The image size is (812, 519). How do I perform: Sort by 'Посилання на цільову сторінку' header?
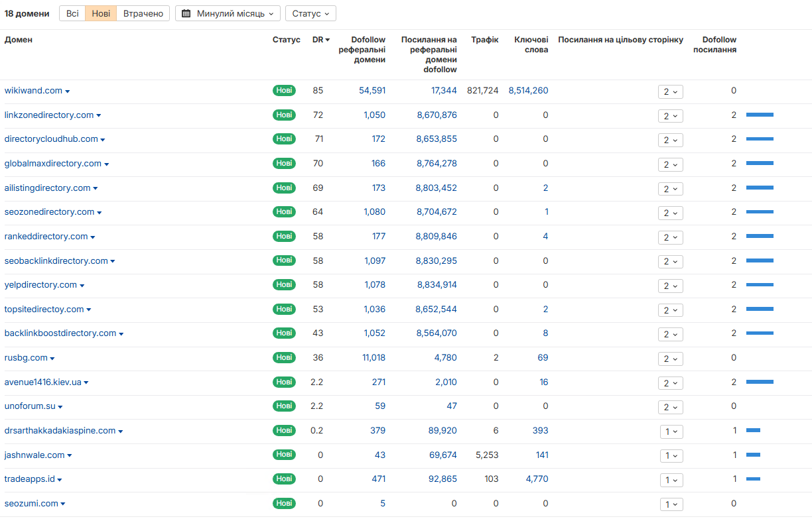620,40
